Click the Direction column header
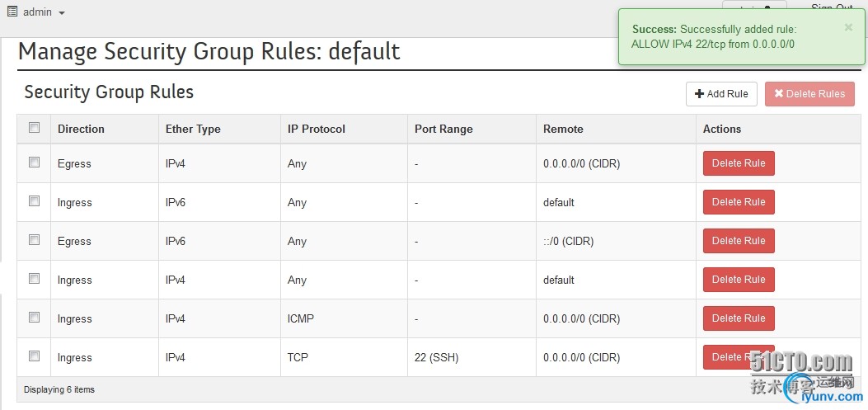The image size is (868, 410). pos(81,129)
